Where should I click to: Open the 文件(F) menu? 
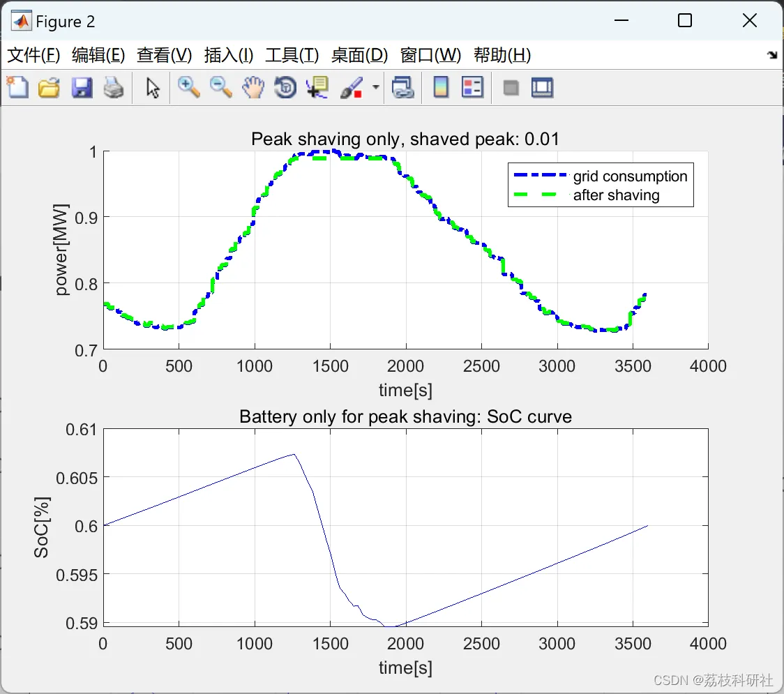pos(33,55)
